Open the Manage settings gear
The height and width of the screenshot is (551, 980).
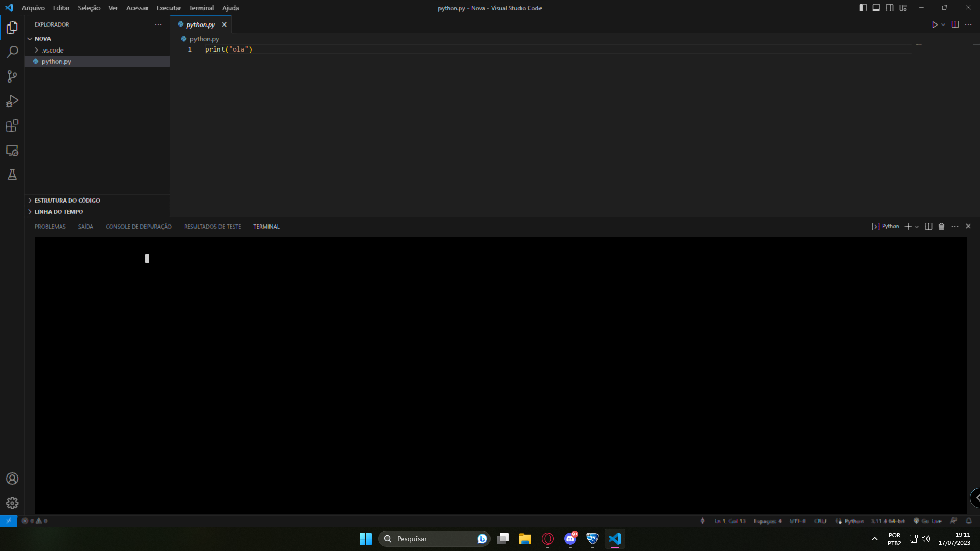click(x=12, y=503)
